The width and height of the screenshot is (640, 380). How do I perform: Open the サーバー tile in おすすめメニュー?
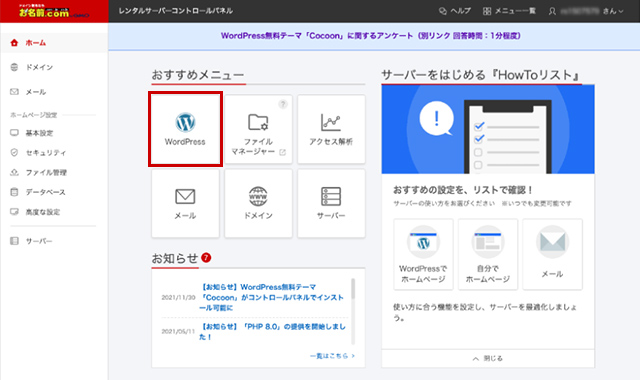tap(331, 203)
